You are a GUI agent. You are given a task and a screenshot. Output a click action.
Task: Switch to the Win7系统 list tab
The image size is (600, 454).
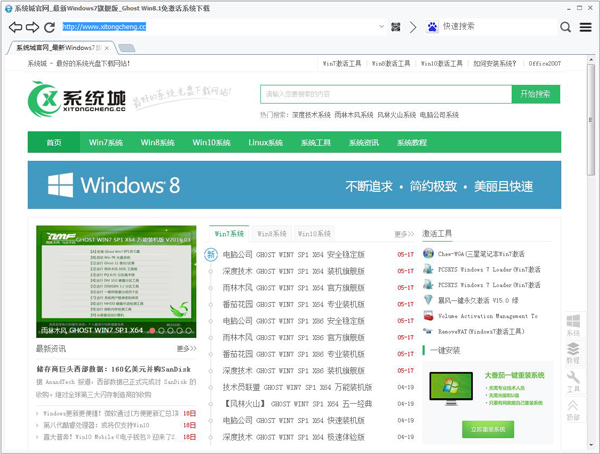pos(229,234)
